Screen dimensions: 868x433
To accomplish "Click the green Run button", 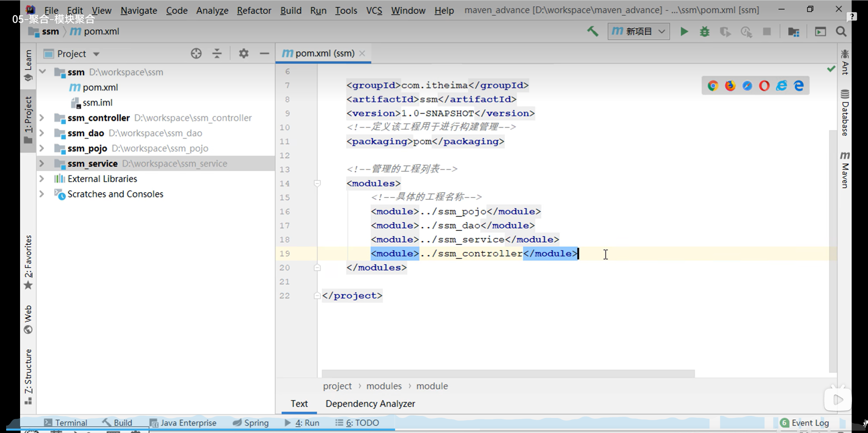I will 684,32.
